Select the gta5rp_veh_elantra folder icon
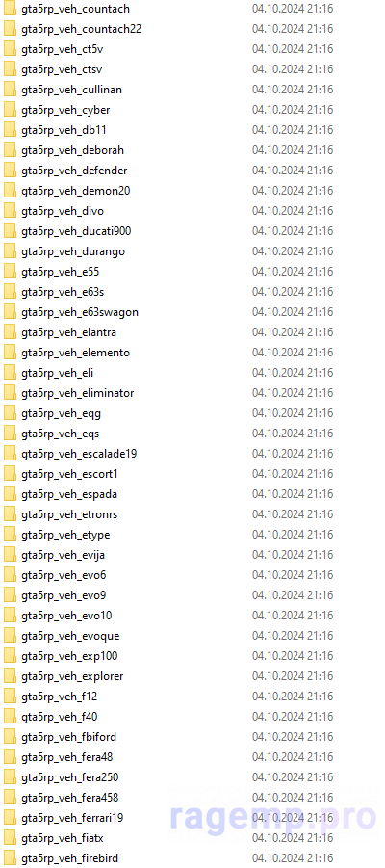The height and width of the screenshot is (868, 385). [x=10, y=332]
